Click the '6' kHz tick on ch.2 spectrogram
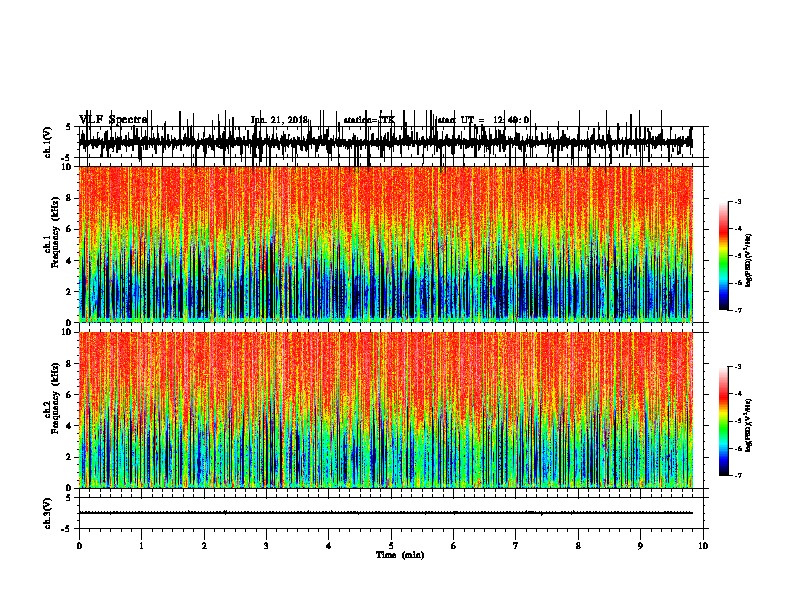 (x=70, y=395)
